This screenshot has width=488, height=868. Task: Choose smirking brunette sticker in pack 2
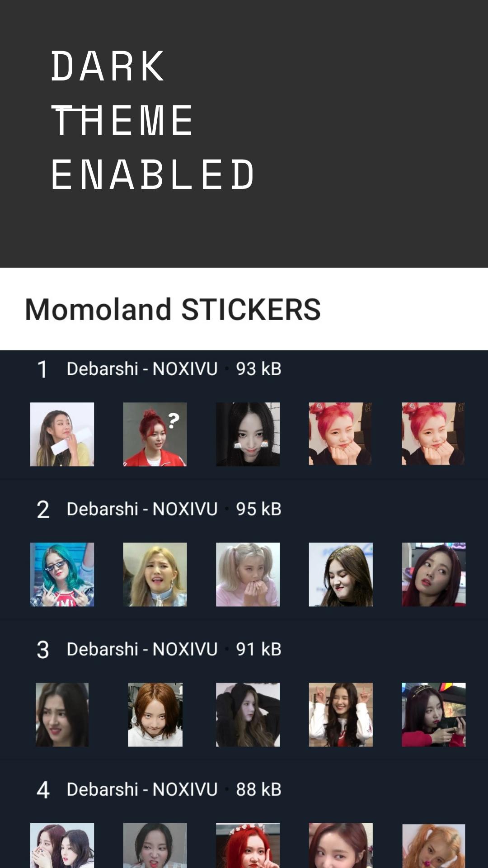tap(341, 575)
